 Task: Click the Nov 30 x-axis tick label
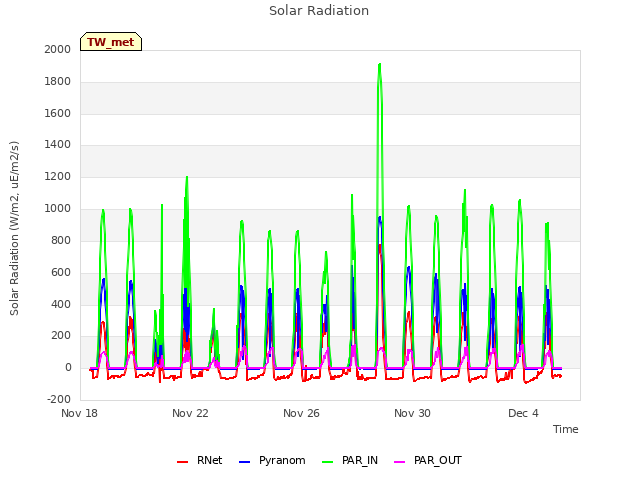pyautogui.click(x=412, y=413)
